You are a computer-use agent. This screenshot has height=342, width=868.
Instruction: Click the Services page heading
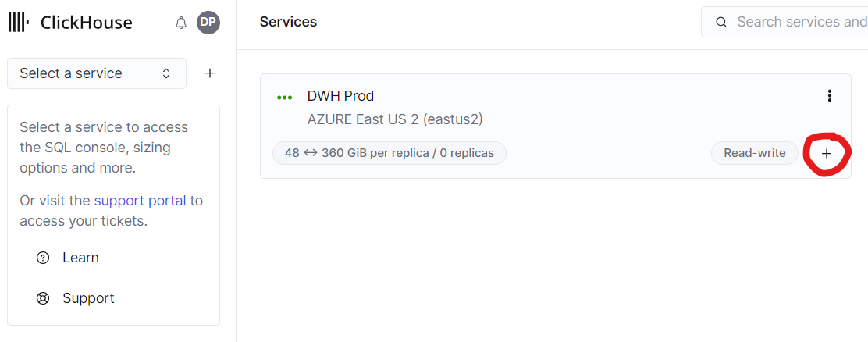pos(288,22)
